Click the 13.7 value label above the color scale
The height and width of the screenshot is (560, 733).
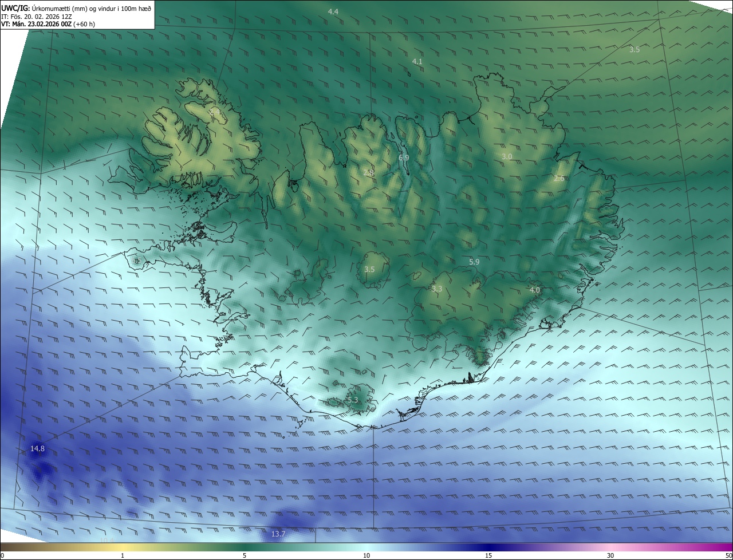tap(278, 534)
